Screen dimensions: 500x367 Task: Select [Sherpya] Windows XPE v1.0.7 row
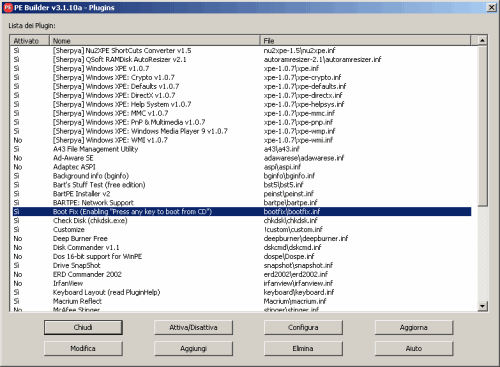click(242, 68)
